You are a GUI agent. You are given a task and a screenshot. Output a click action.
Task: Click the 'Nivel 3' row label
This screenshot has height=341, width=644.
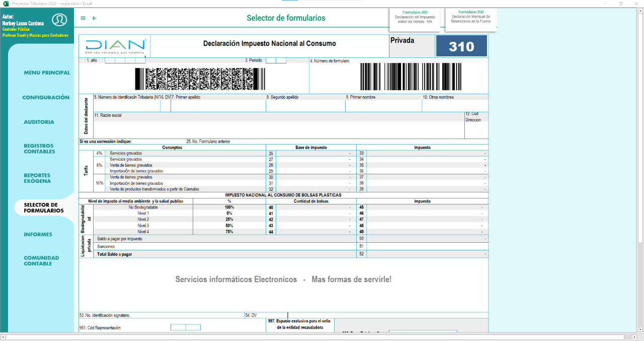[x=143, y=225]
